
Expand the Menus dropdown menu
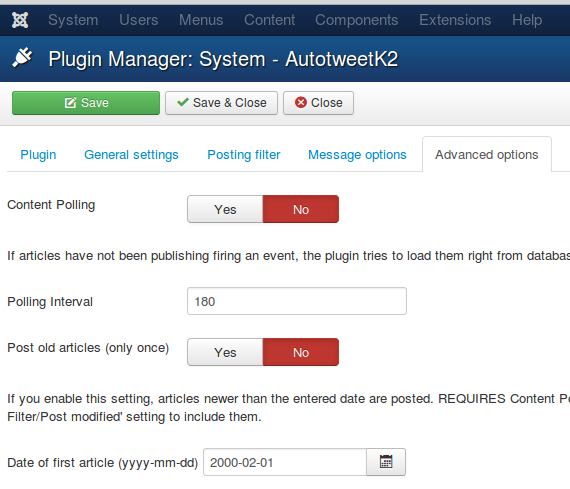tap(201, 20)
